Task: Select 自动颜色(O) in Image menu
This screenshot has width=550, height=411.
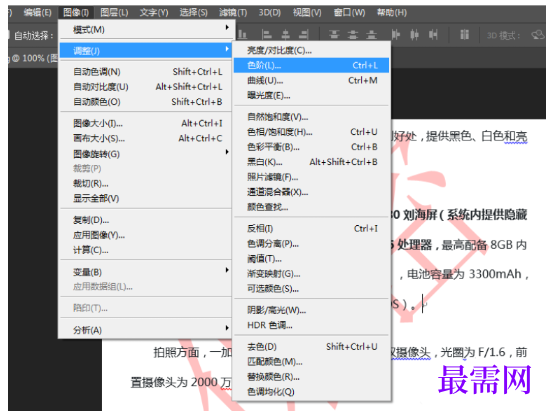Action: pyautogui.click(x=145, y=102)
